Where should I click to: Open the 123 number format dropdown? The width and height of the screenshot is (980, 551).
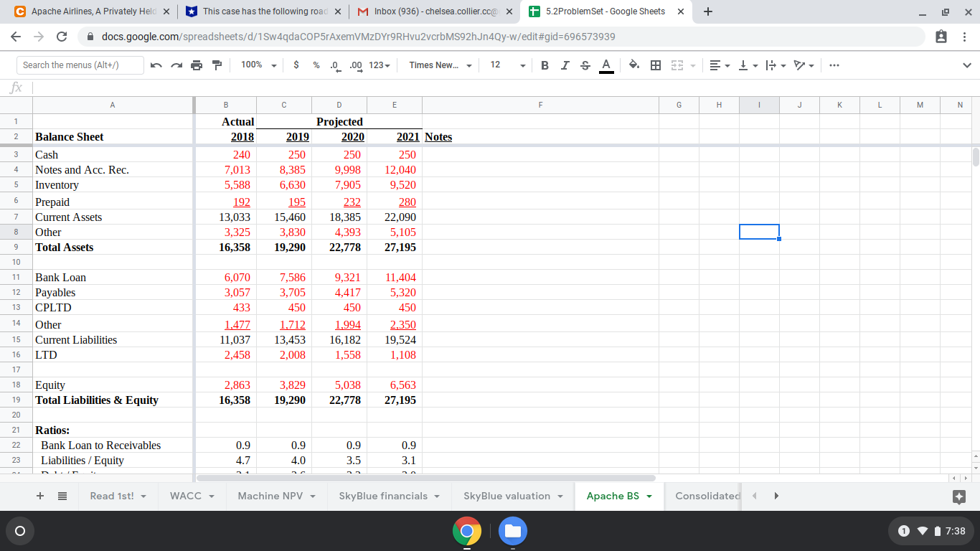point(379,65)
